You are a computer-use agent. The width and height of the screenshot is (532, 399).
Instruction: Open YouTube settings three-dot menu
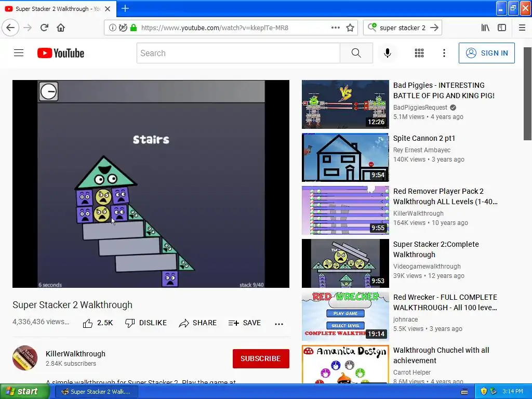point(444,53)
